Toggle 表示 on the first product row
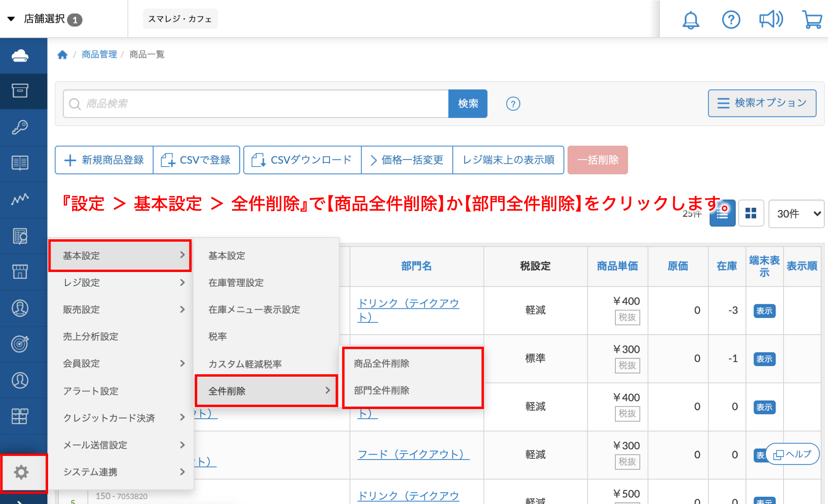 coord(764,311)
